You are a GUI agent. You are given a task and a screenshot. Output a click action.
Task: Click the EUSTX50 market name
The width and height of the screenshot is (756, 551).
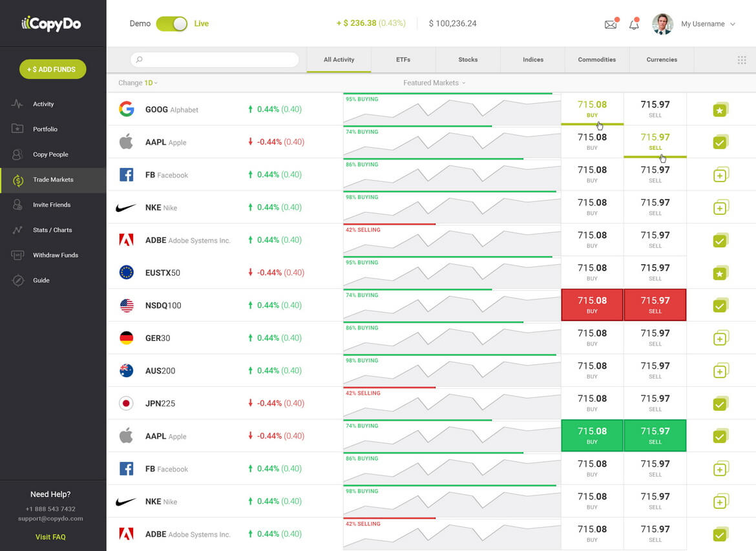[x=162, y=273]
